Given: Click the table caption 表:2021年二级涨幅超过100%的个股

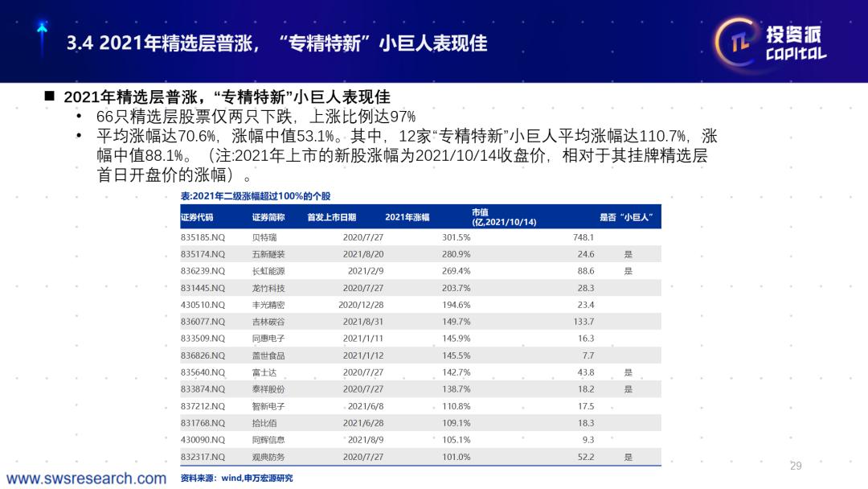Looking at the screenshot, I should [x=256, y=196].
